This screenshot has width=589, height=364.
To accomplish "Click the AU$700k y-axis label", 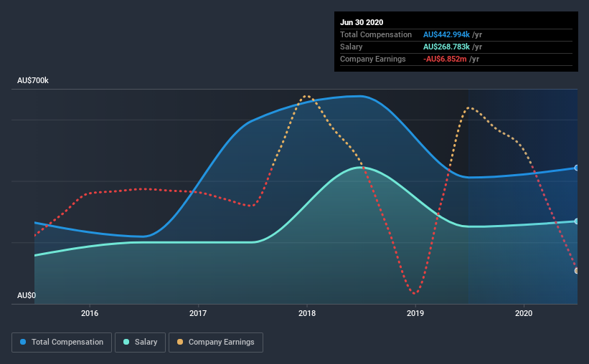I will 33,81.
